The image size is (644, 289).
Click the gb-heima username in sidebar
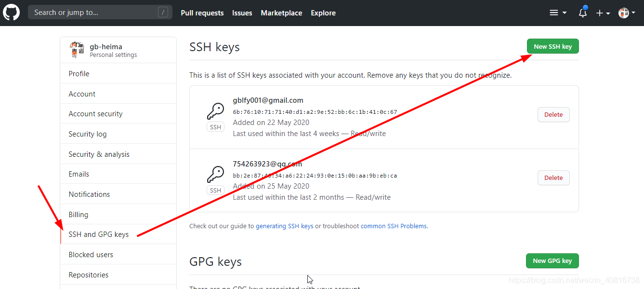(106, 47)
